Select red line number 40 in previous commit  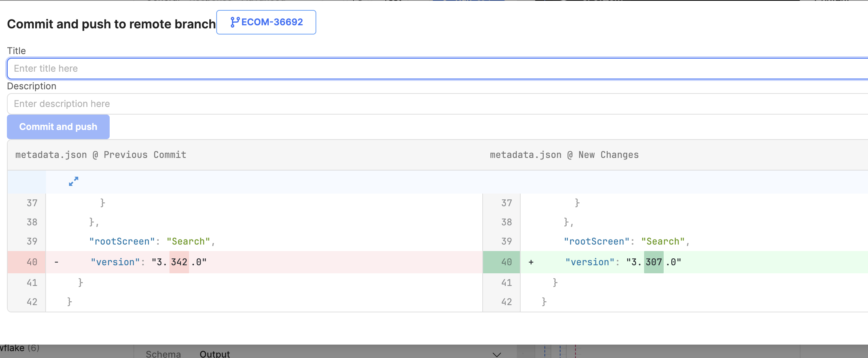tap(32, 262)
